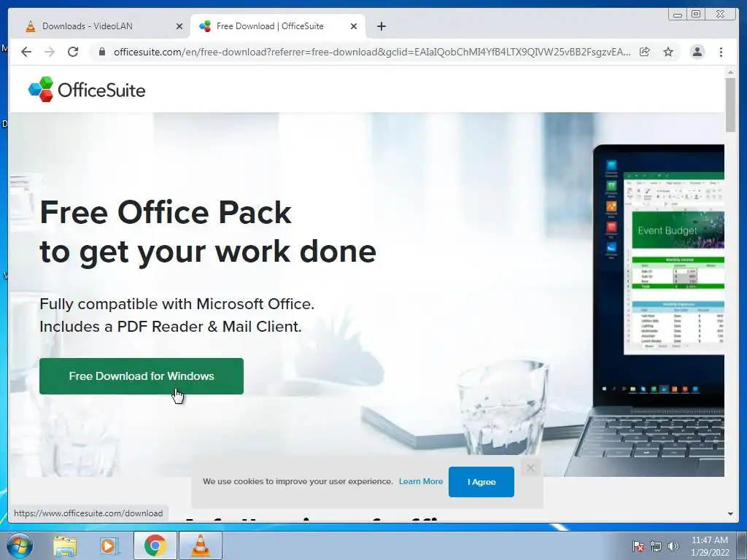
Task: Open the Learn More cookie link
Action: coord(421,481)
